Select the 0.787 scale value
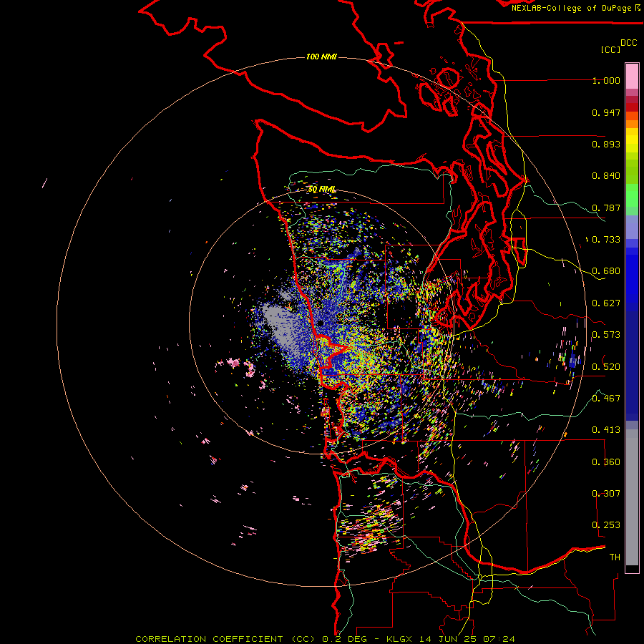The width and height of the screenshot is (644, 644). pyautogui.click(x=606, y=208)
